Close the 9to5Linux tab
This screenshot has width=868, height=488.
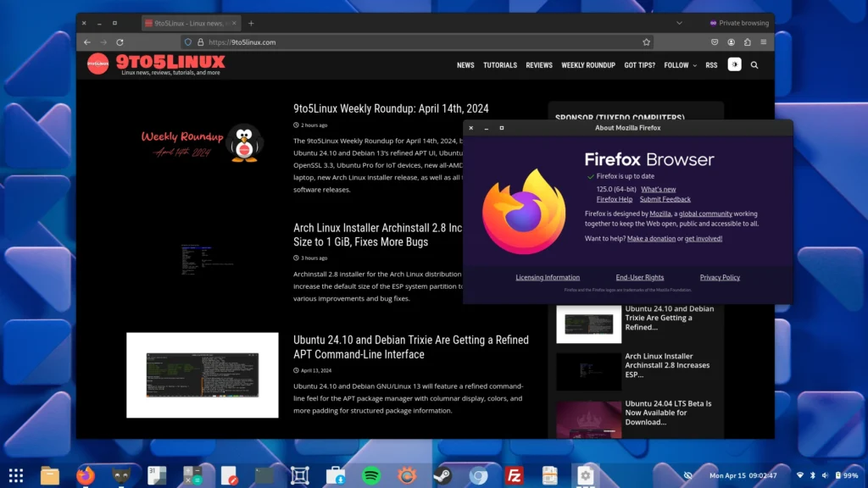(234, 23)
